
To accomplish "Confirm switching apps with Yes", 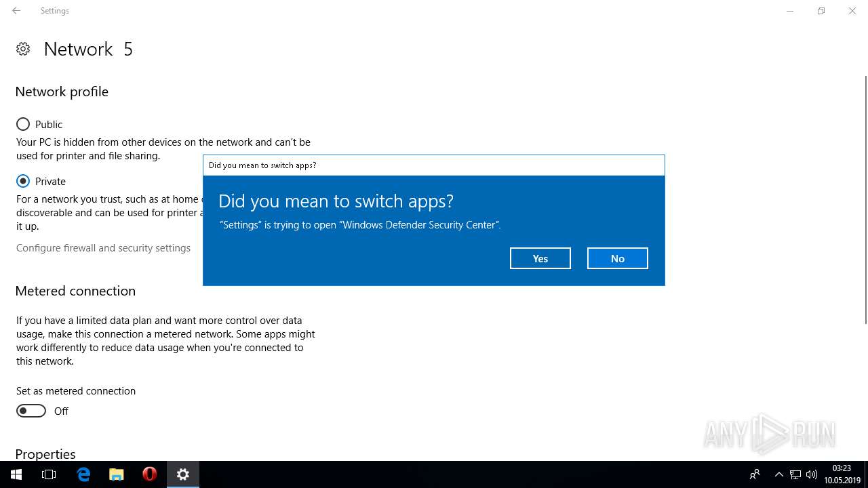I will click(540, 258).
